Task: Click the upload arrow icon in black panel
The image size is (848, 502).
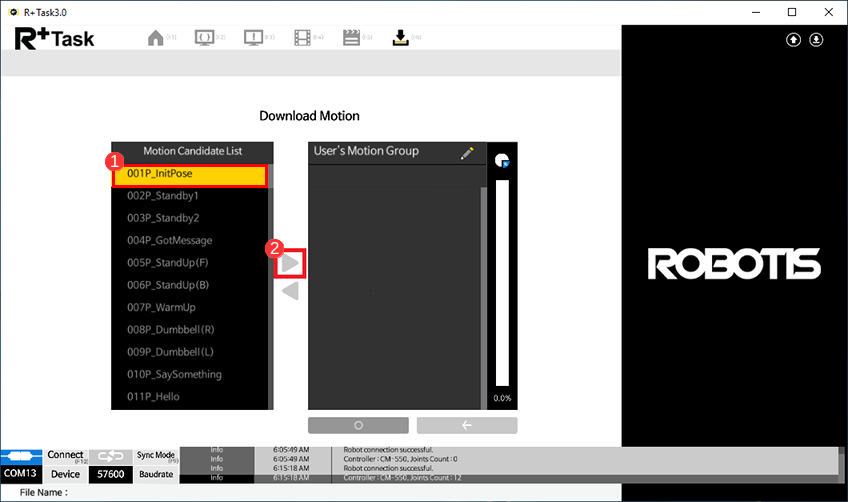Action: [794, 40]
